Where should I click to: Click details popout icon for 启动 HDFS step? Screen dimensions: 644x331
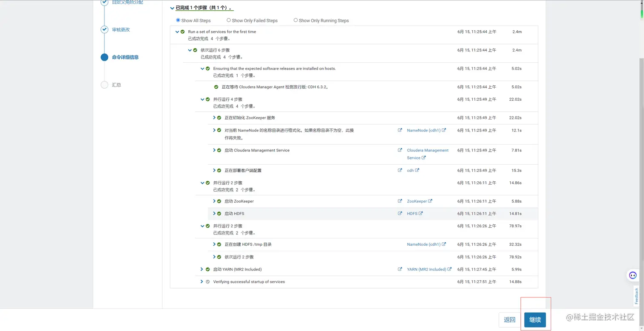coord(400,213)
